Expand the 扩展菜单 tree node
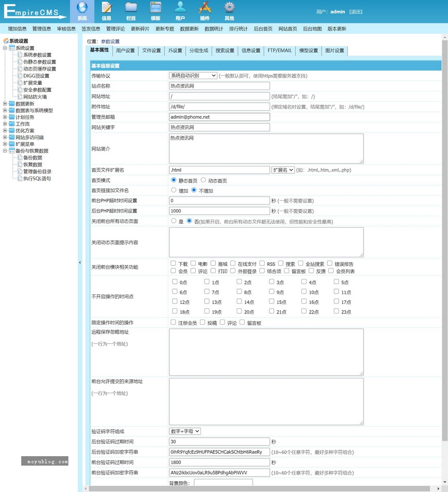 pyautogui.click(x=5, y=144)
